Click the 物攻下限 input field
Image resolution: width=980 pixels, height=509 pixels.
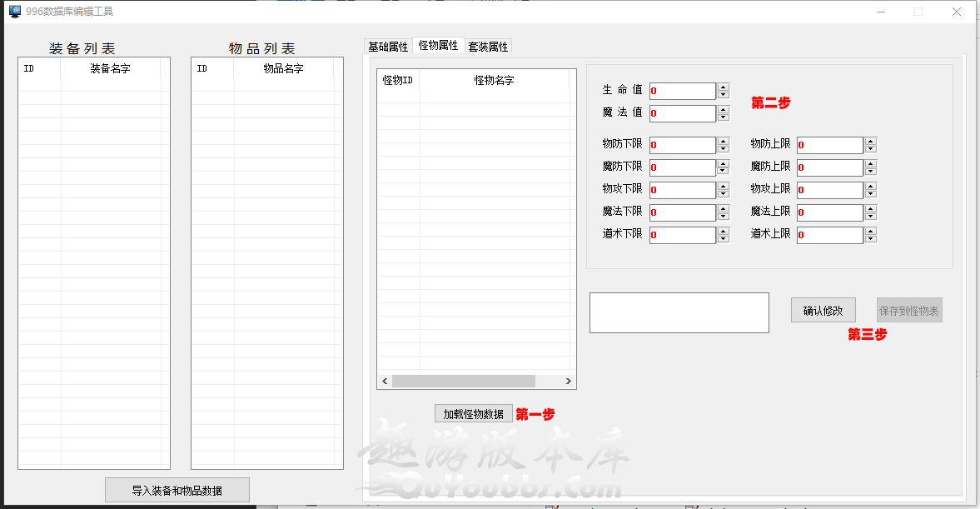(x=683, y=191)
